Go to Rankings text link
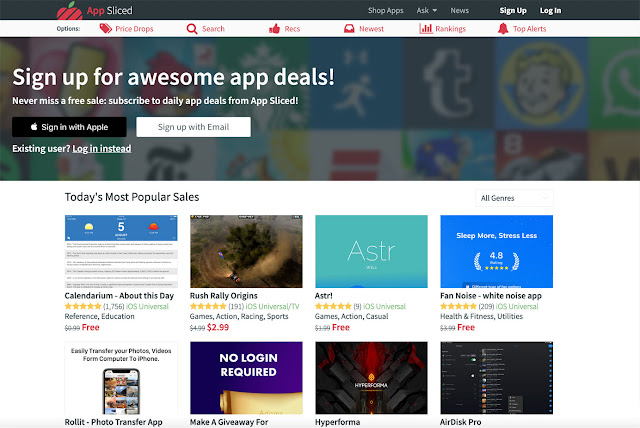Screen dimensions: 640x428 pyautogui.click(x=451, y=29)
